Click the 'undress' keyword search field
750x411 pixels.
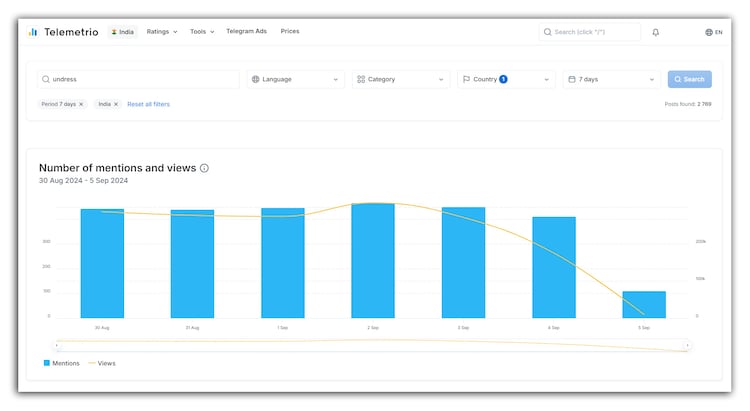140,79
